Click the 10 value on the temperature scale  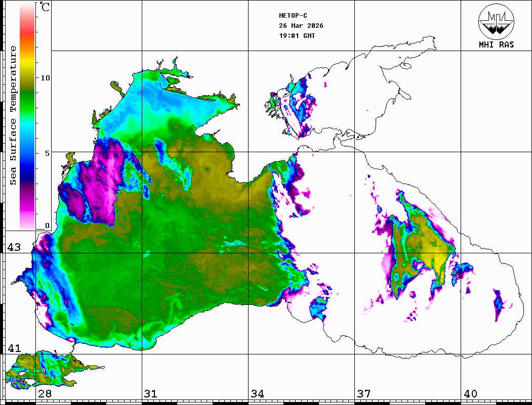point(45,78)
